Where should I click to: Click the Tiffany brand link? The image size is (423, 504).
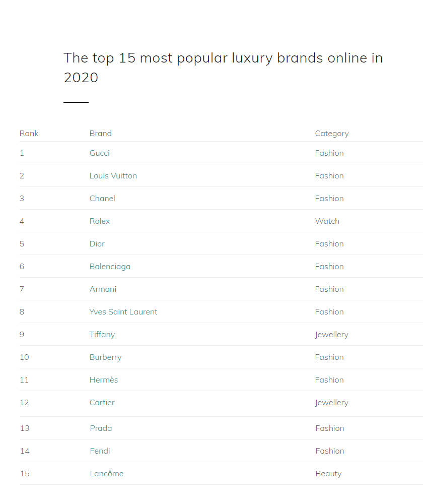click(x=102, y=335)
